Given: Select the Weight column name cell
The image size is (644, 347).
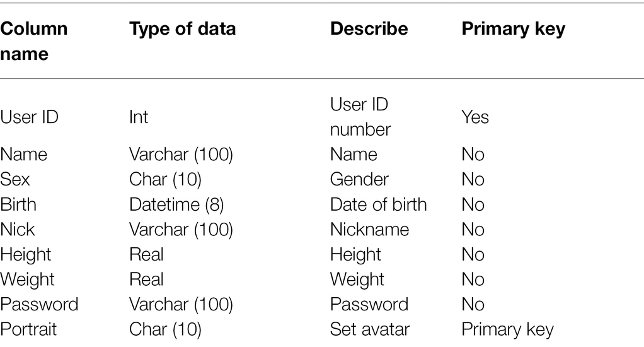Looking at the screenshot, I should pos(27,279).
